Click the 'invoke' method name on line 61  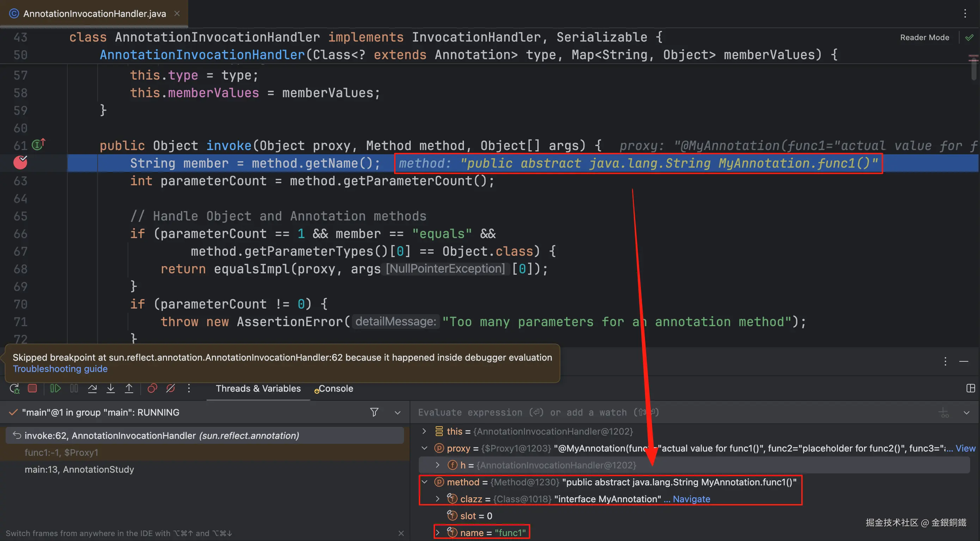tap(229, 145)
